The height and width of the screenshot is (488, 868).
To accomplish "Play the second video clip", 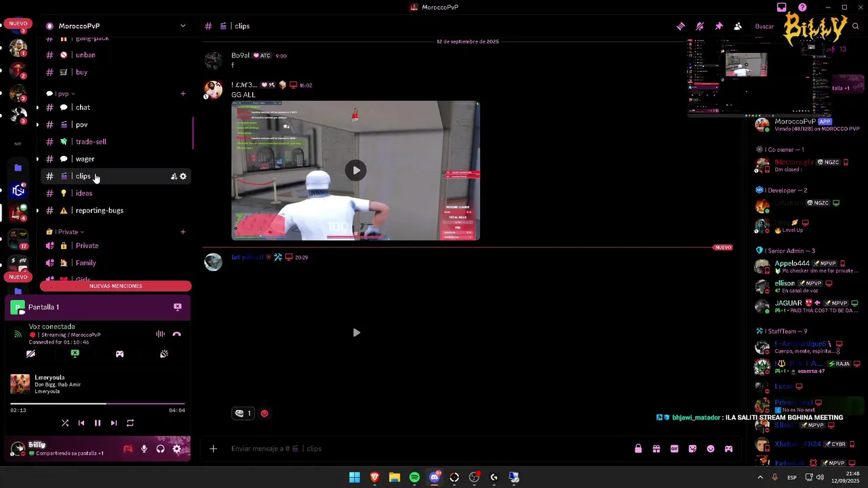I will [356, 333].
